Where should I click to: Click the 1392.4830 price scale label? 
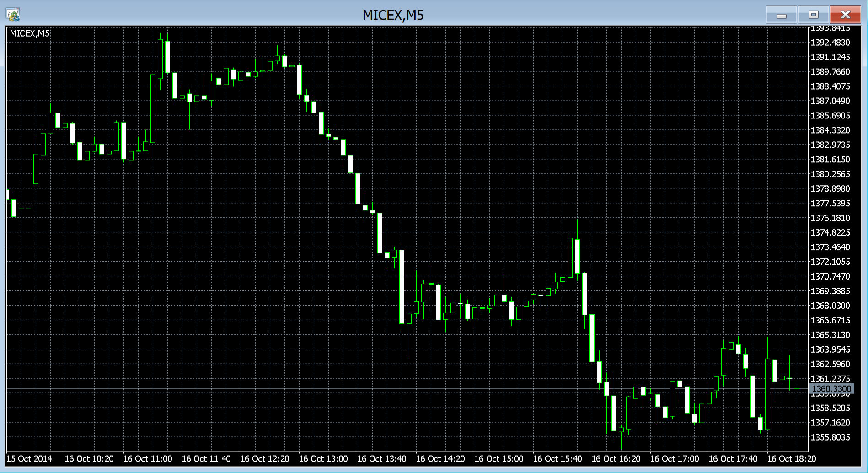pos(830,43)
